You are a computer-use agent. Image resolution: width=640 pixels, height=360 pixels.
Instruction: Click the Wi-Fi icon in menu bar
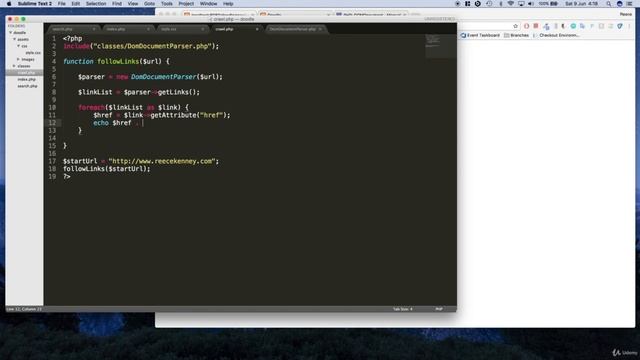point(511,4)
